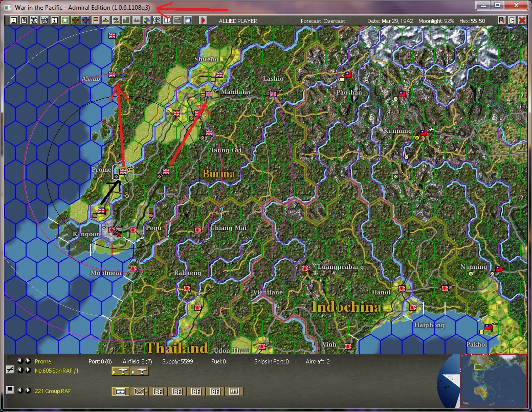Screen dimensions: 532x412
Task: Select the Japanese flag unit at Hanoi
Action: pyautogui.click(x=402, y=288)
